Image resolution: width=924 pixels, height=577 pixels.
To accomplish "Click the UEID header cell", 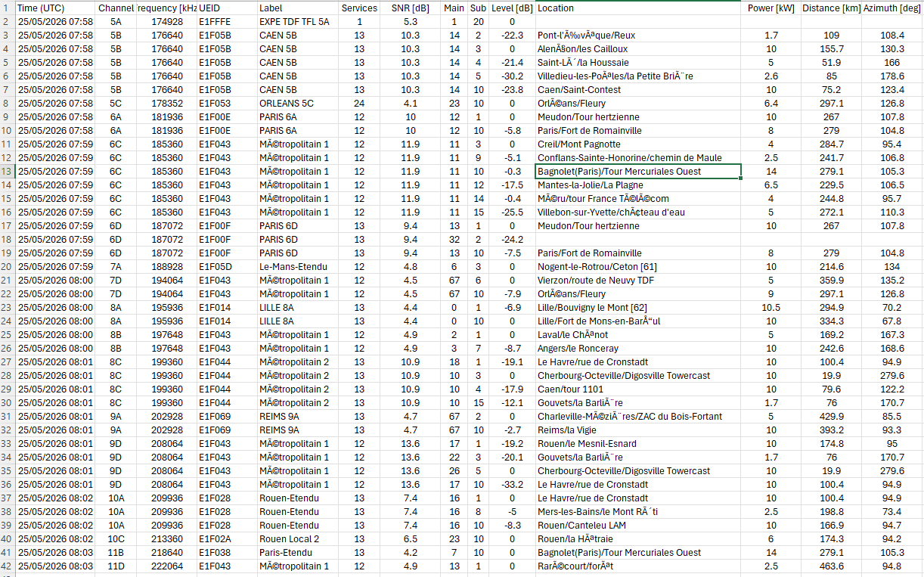I will tap(227, 8).
